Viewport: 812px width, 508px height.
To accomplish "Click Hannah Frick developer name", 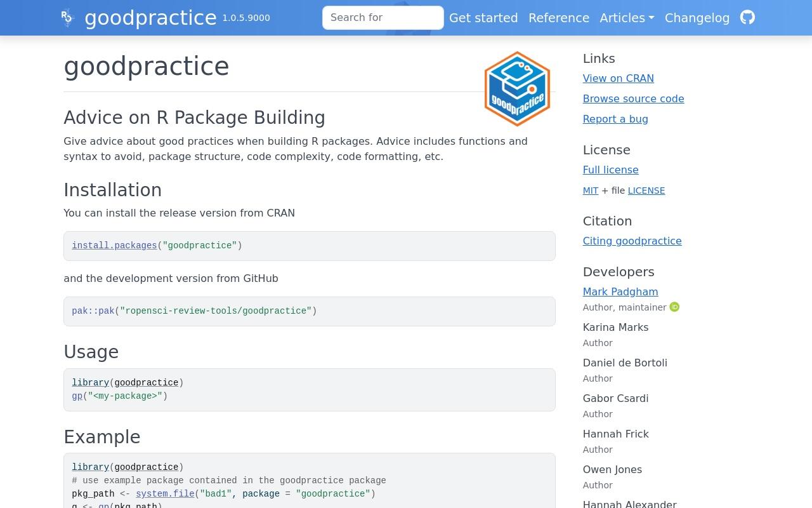I will tap(615, 434).
